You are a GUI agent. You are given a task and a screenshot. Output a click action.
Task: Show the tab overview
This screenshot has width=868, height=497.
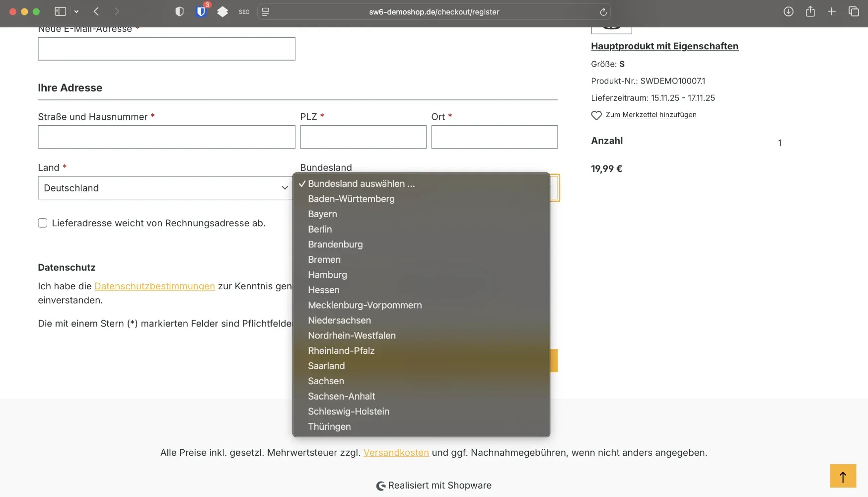click(854, 11)
